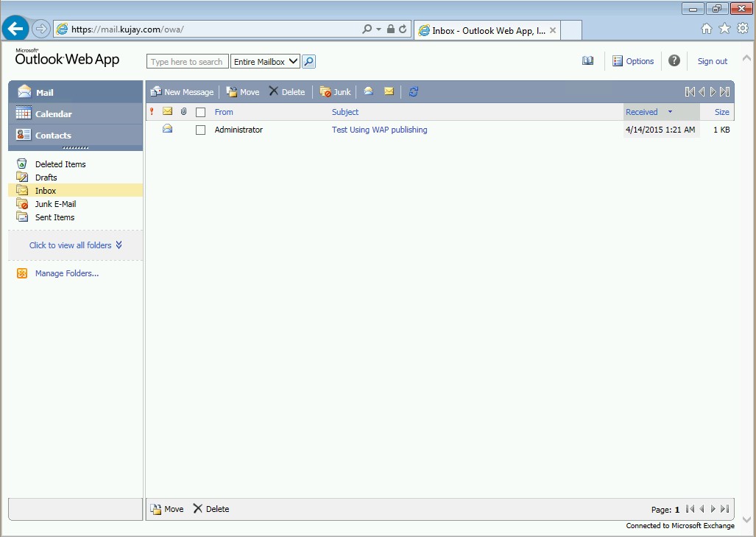
Task: Open Sent Items folder
Action: [54, 217]
